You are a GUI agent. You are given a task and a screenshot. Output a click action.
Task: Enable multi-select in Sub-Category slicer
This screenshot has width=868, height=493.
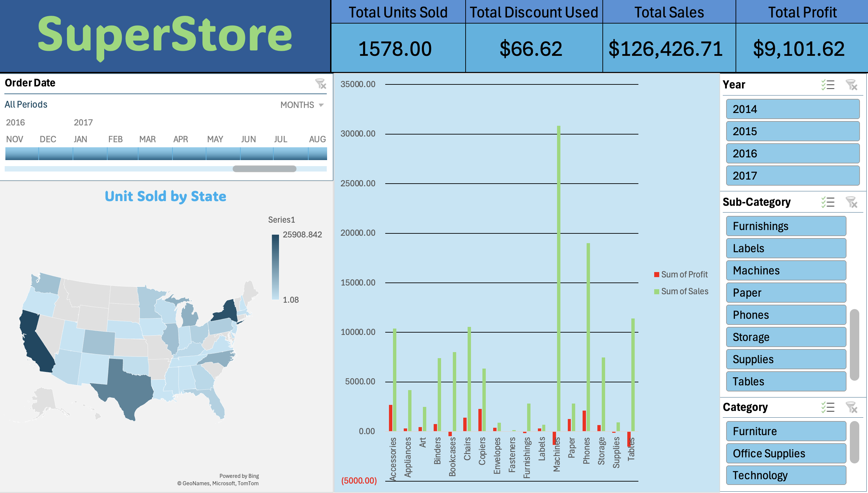point(828,202)
